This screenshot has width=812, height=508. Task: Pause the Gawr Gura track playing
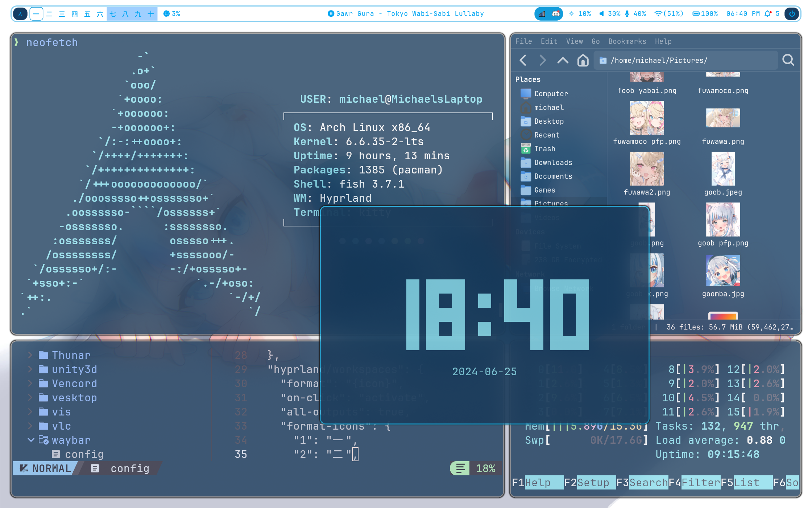click(331, 14)
